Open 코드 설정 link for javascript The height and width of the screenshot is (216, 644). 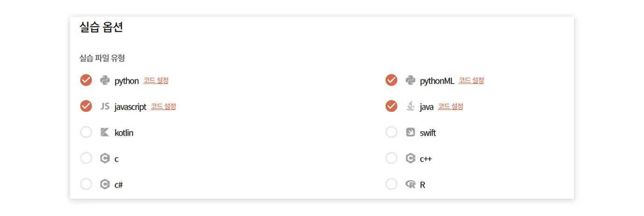[x=163, y=106]
